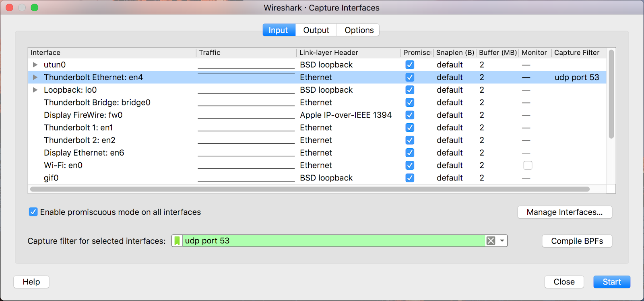Start the packet capture
This screenshot has height=301, width=644.
611,282
